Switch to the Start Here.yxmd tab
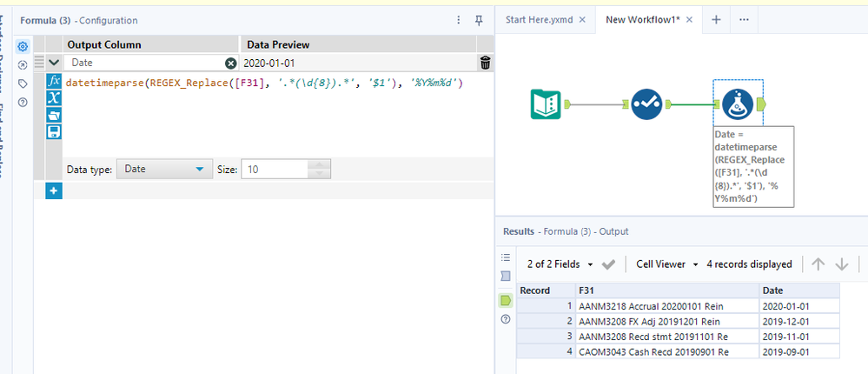 (540, 19)
